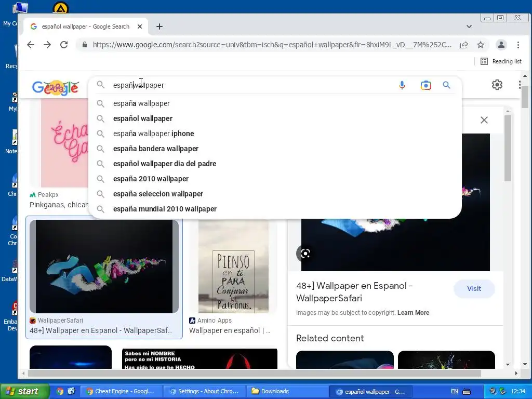
Task: Select suggestion "españa 2010 wallpaper"
Action: [x=275, y=179]
